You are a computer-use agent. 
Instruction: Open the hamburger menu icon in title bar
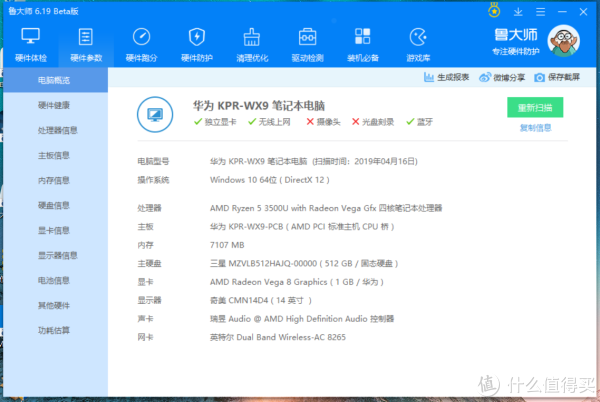click(540, 12)
